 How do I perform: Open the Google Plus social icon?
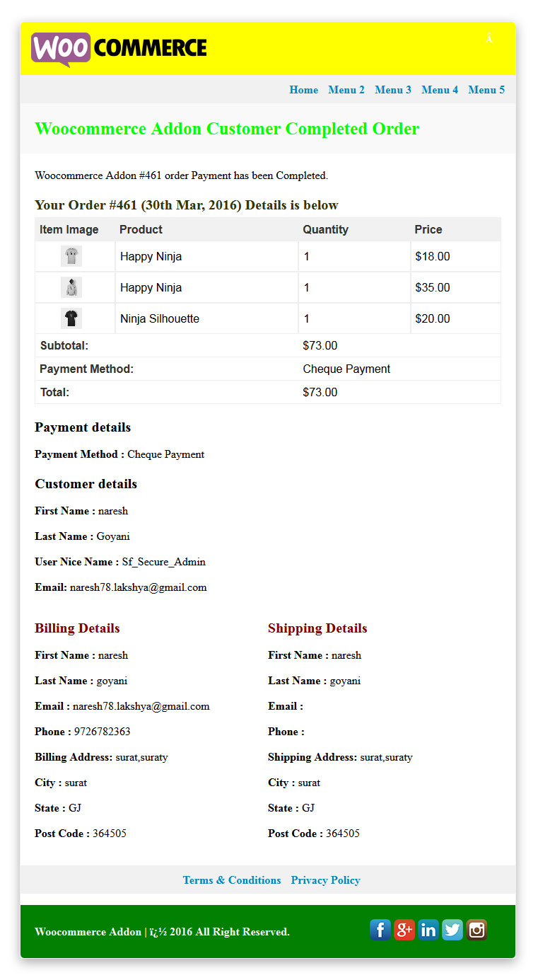(x=404, y=930)
